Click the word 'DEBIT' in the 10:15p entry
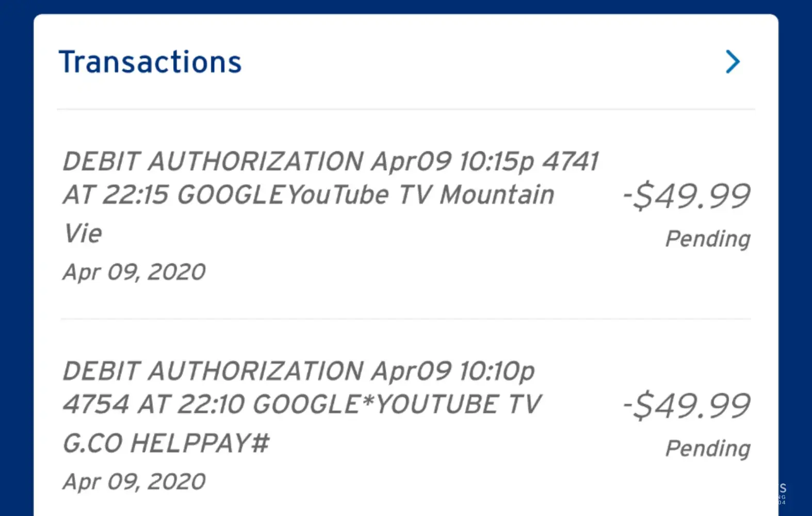Viewport: 812px width, 516px height. pos(101,161)
